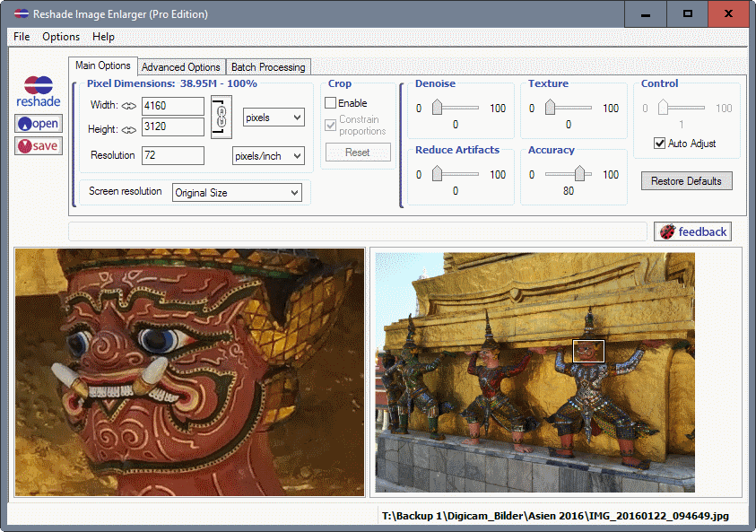Open the pixels unit dropdown

[x=274, y=118]
